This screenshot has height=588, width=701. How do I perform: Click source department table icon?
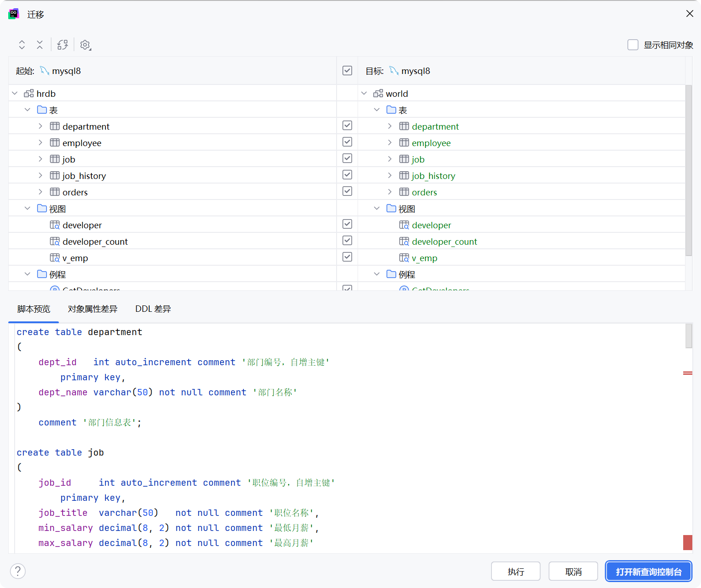[55, 126]
